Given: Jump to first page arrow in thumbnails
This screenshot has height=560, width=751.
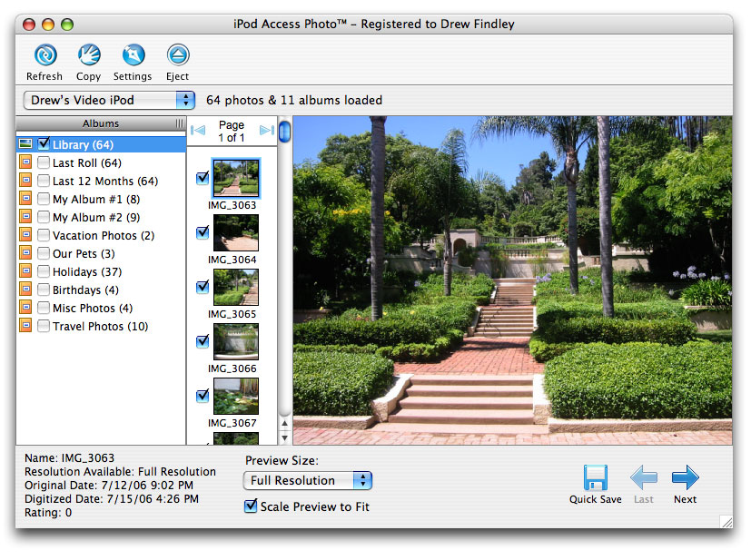Looking at the screenshot, I should pyautogui.click(x=198, y=130).
